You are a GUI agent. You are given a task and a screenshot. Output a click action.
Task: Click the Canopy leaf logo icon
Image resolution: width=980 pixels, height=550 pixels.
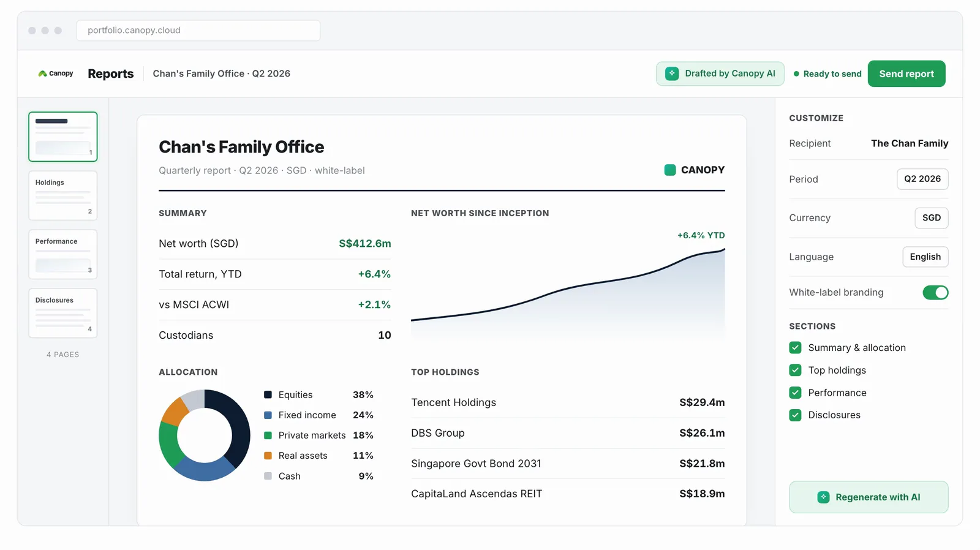[x=42, y=73]
